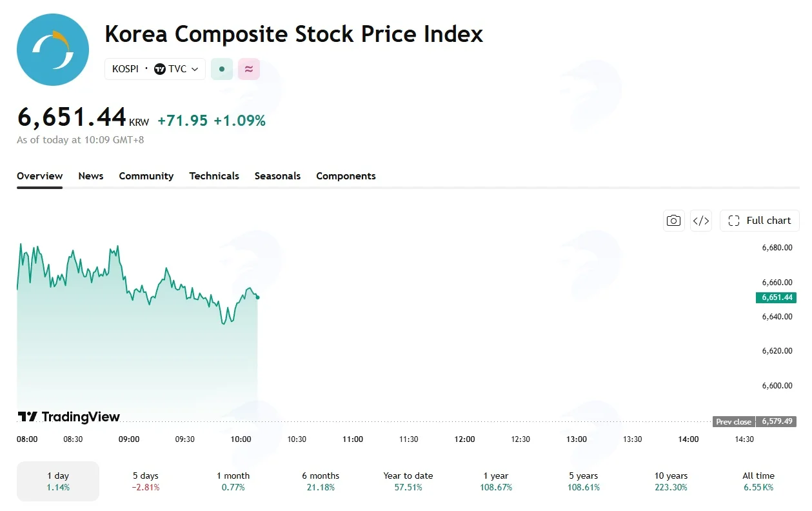Click the Prev close label
The image size is (812, 511).
pyautogui.click(x=734, y=422)
